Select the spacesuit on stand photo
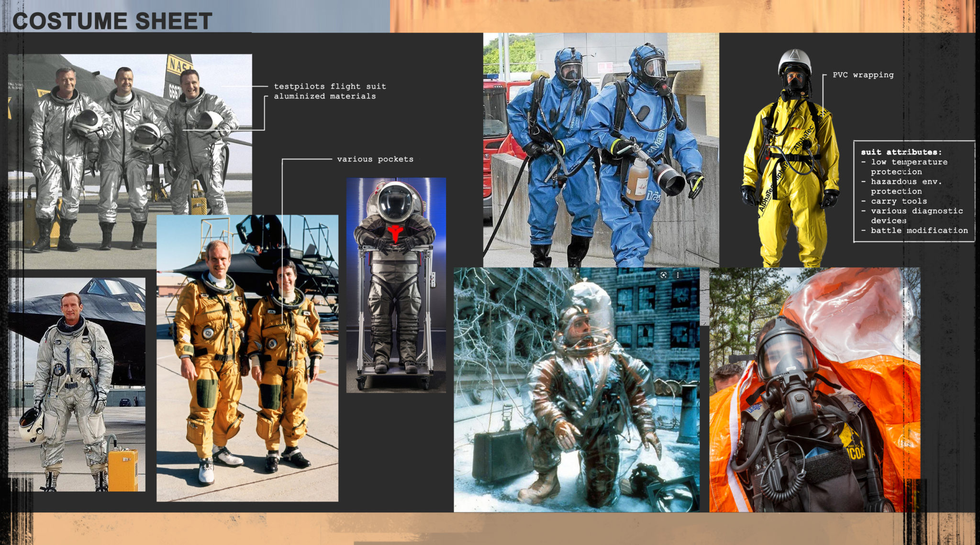 tap(396, 285)
